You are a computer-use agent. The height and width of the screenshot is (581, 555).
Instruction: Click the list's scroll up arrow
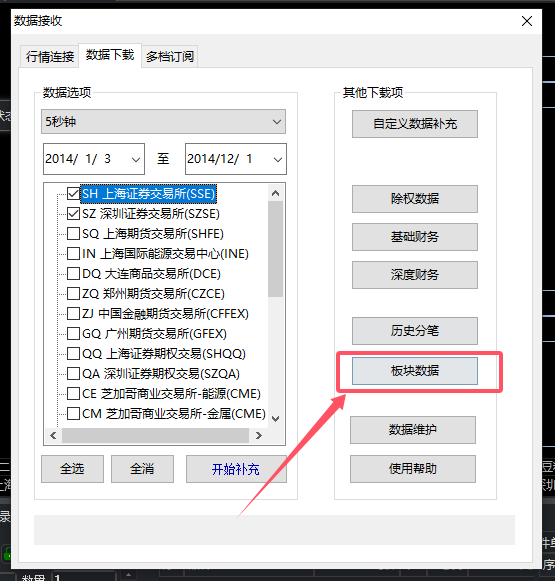pyautogui.click(x=275, y=193)
